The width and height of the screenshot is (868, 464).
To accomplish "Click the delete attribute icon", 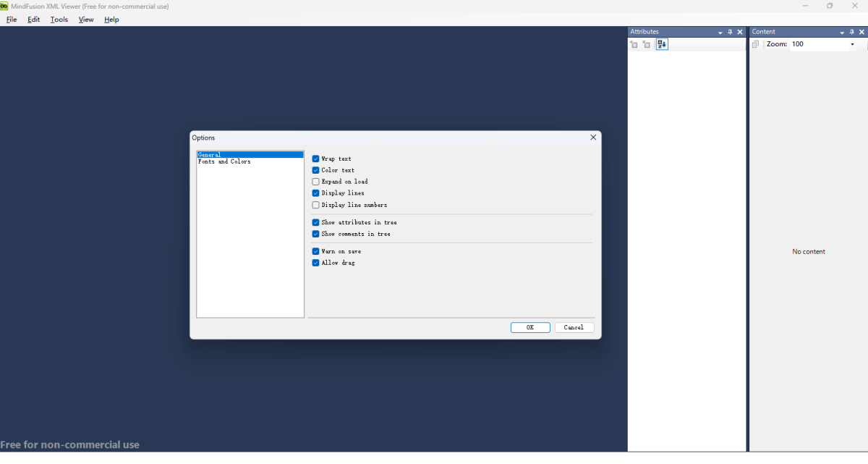I will 647,44.
